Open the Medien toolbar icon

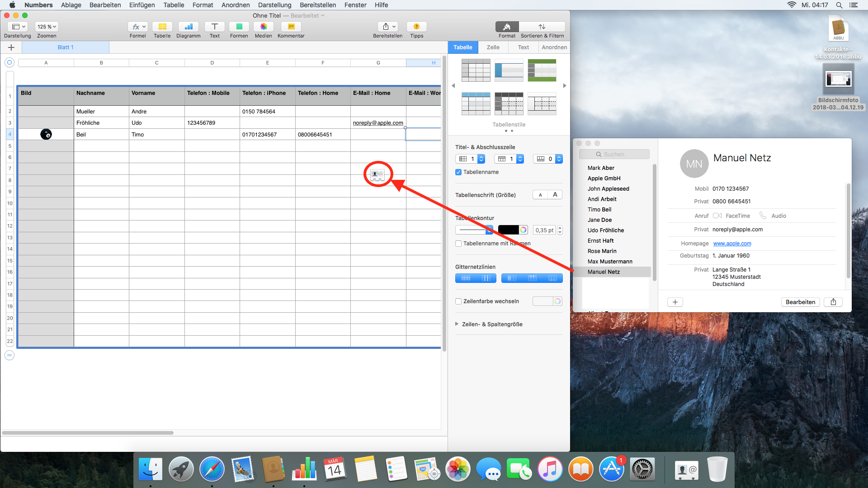point(263,27)
